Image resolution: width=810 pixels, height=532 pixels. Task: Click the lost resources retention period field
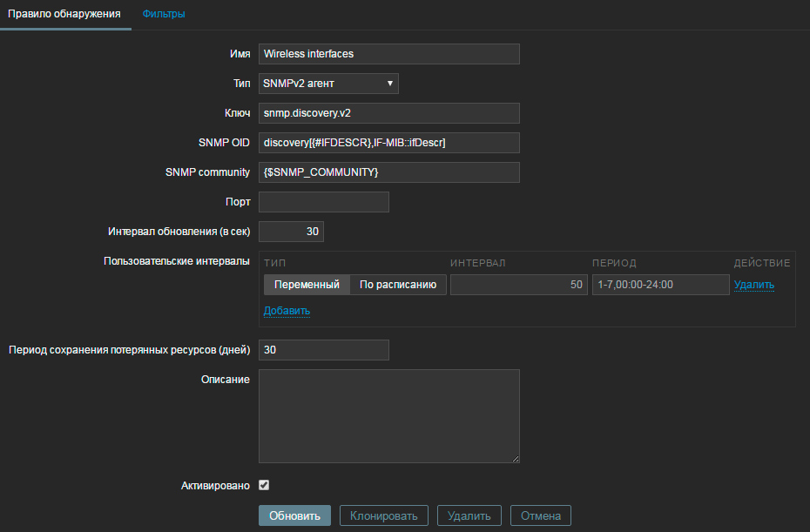323,349
